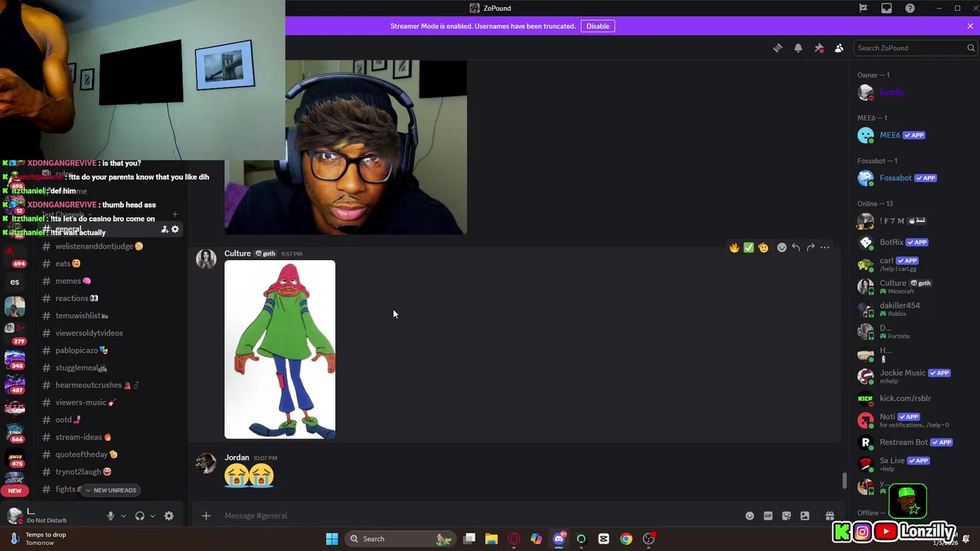Forward Culture's message

point(811,247)
